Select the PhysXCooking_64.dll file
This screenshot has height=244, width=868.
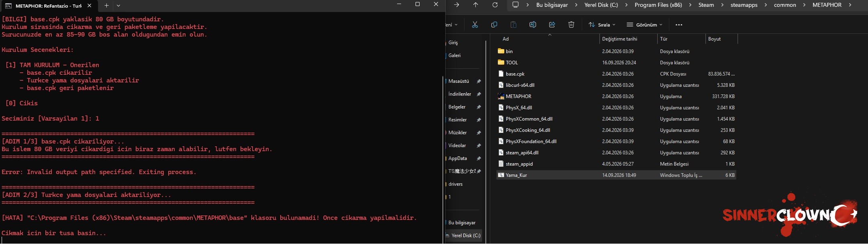(616, 130)
